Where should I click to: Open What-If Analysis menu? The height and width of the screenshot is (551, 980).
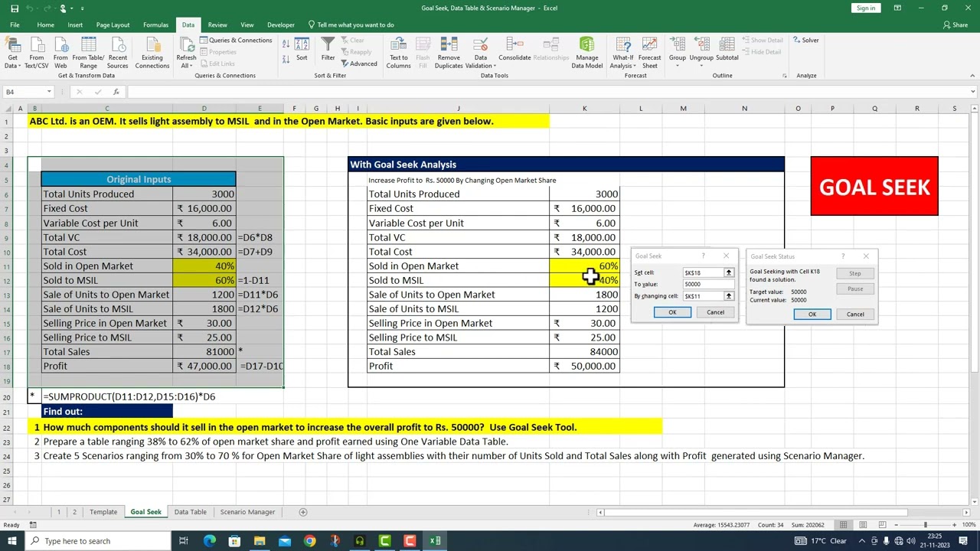click(623, 51)
